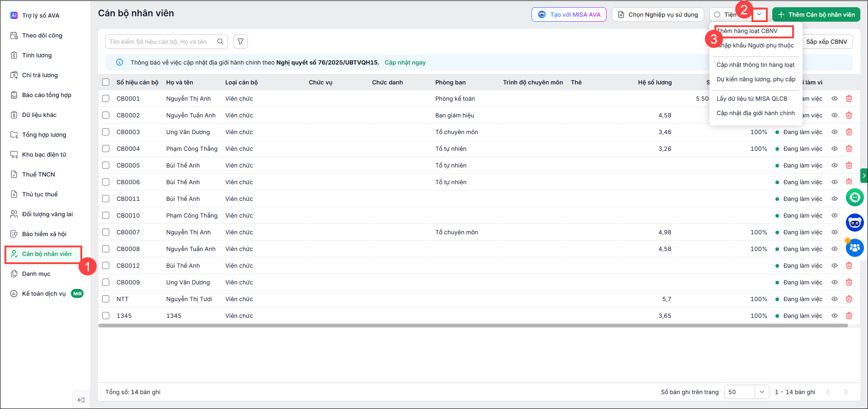The height and width of the screenshot is (409, 868).
Task: Check the NTT row checkbox
Action: click(x=106, y=299)
